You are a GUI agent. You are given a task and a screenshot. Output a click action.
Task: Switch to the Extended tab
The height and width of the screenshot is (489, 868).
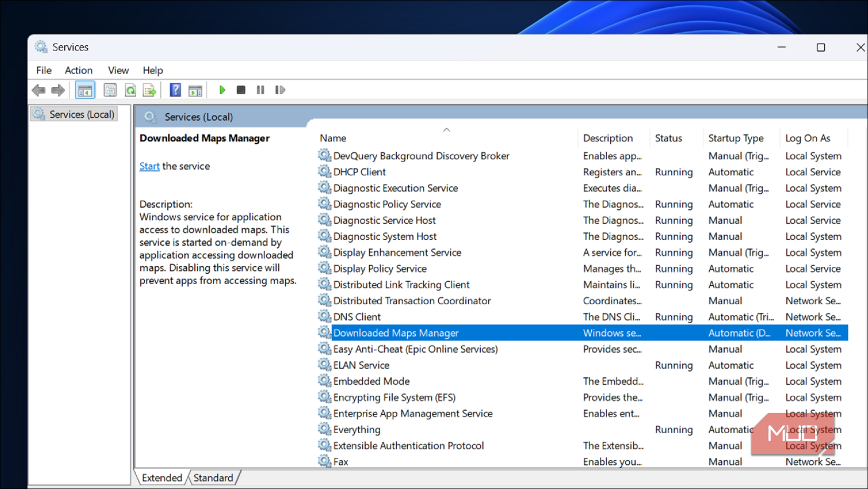point(161,477)
